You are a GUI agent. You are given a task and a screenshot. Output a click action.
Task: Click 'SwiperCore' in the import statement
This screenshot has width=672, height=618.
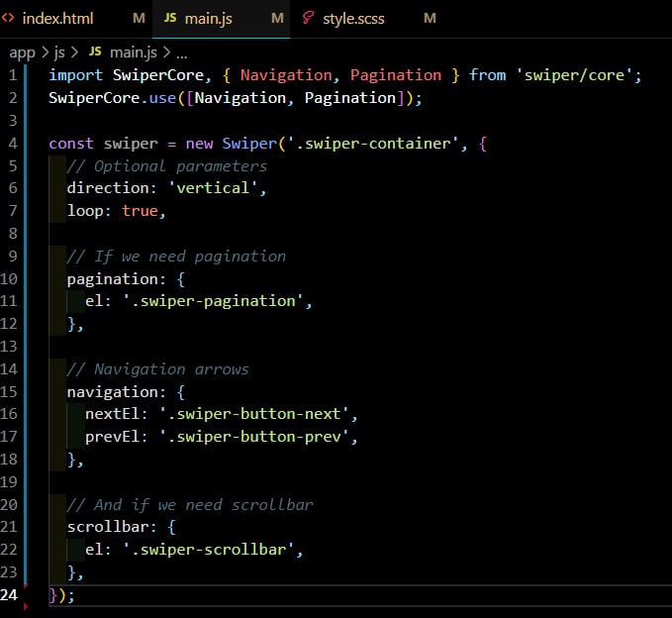(158, 75)
